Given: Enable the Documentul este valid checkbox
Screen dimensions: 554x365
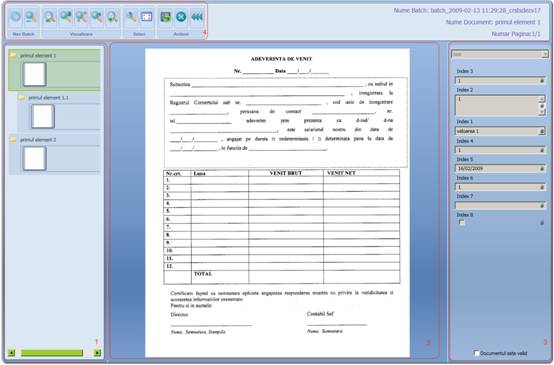Looking at the screenshot, I should tap(476, 353).
